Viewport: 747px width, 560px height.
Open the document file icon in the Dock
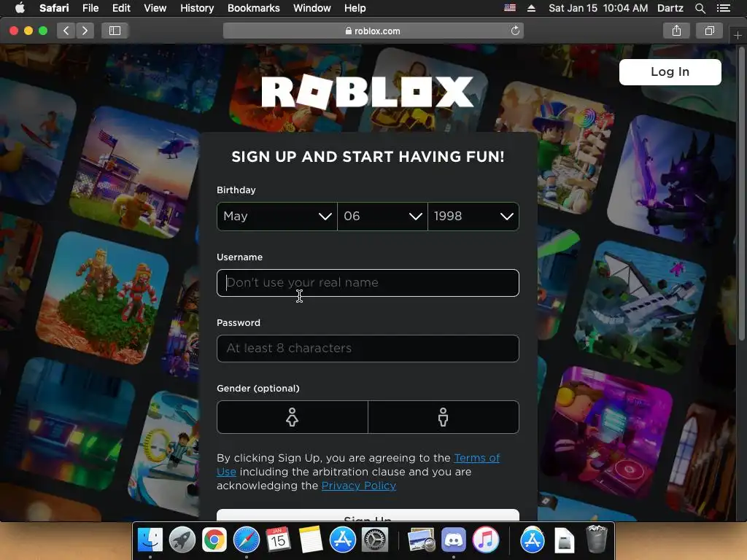(565, 540)
